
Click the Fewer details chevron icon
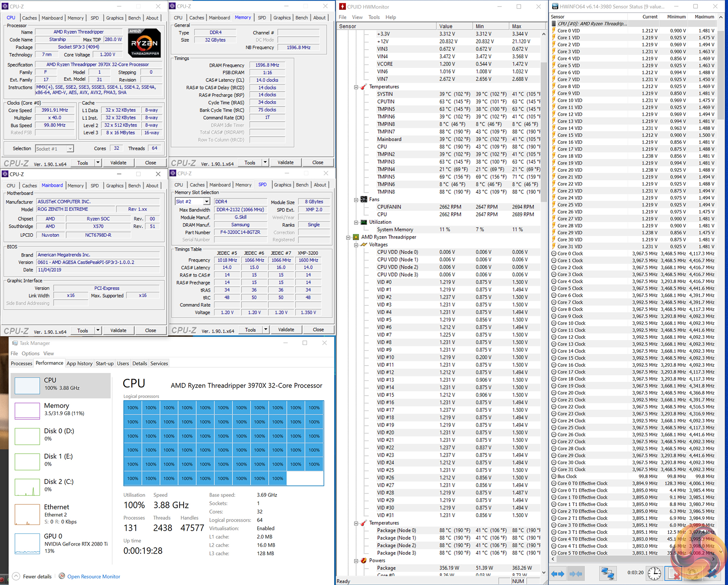coord(16,576)
